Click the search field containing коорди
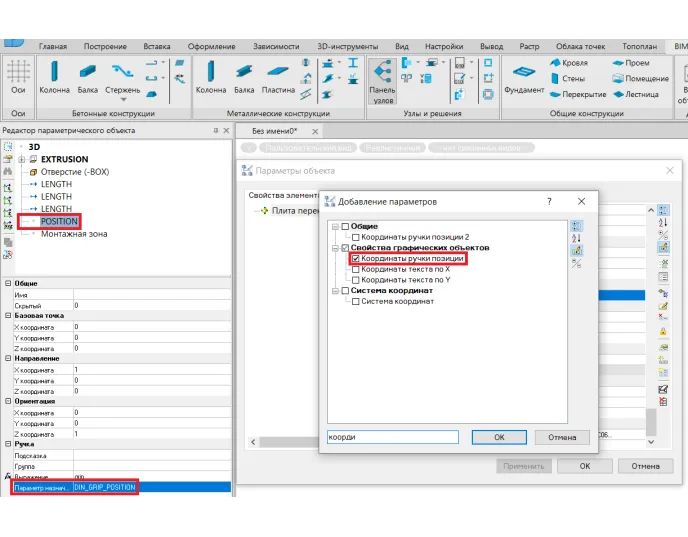This screenshot has width=688, height=537. tap(393, 437)
